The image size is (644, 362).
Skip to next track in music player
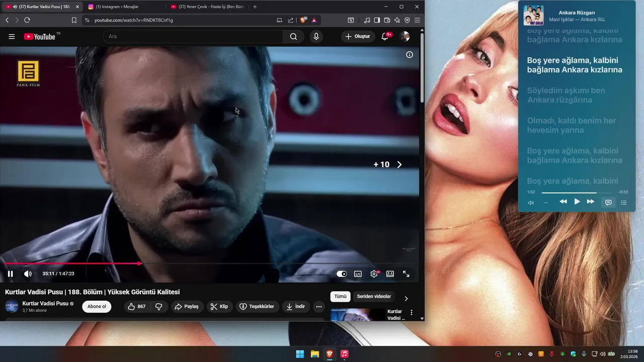(591, 202)
